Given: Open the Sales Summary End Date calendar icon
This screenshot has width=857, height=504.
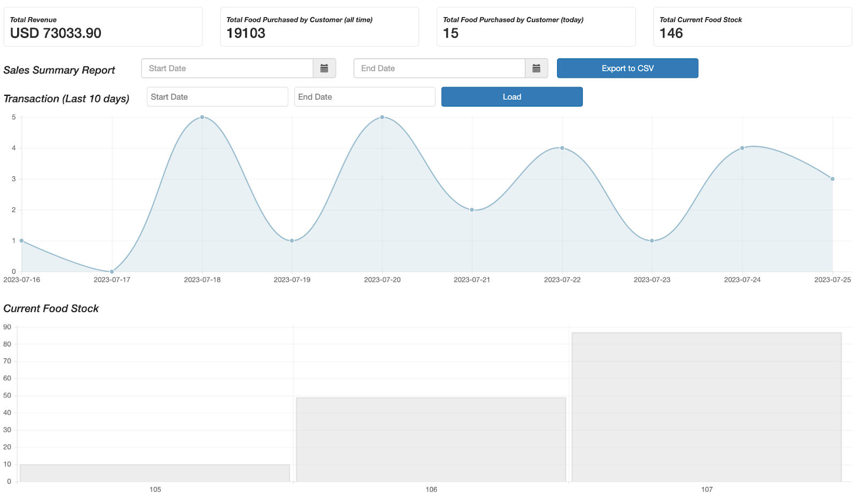Looking at the screenshot, I should (536, 69).
